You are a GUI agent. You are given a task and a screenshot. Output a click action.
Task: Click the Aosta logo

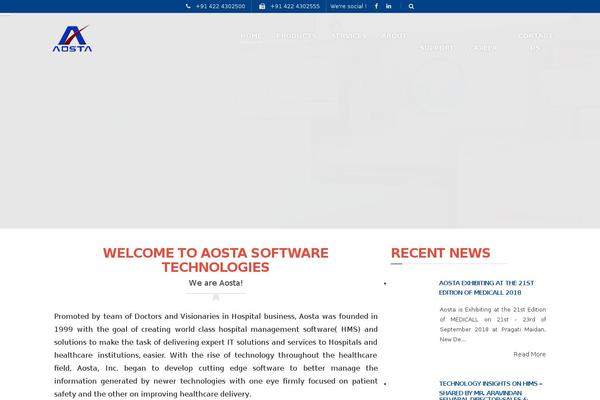72,38
